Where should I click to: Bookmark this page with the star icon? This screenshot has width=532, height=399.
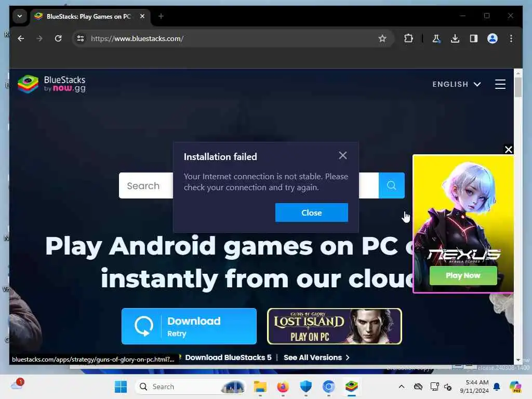(x=382, y=38)
